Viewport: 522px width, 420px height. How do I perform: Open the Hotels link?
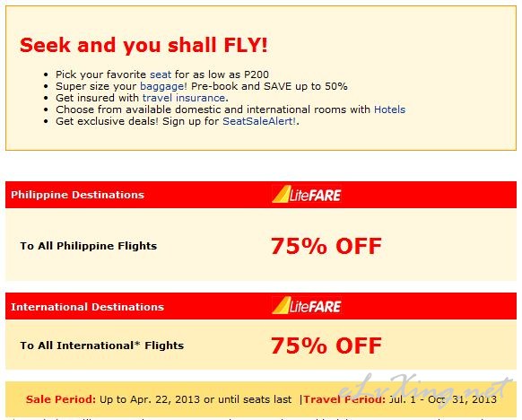[389, 109]
